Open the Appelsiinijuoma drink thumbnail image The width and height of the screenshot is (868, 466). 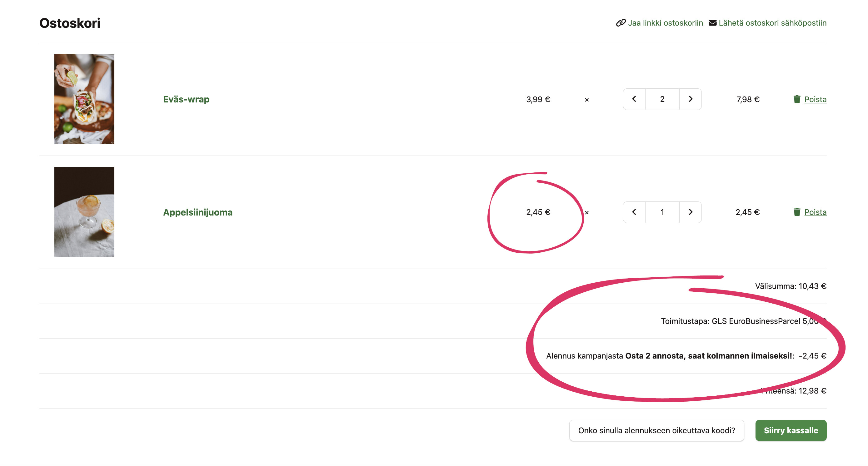click(x=84, y=212)
